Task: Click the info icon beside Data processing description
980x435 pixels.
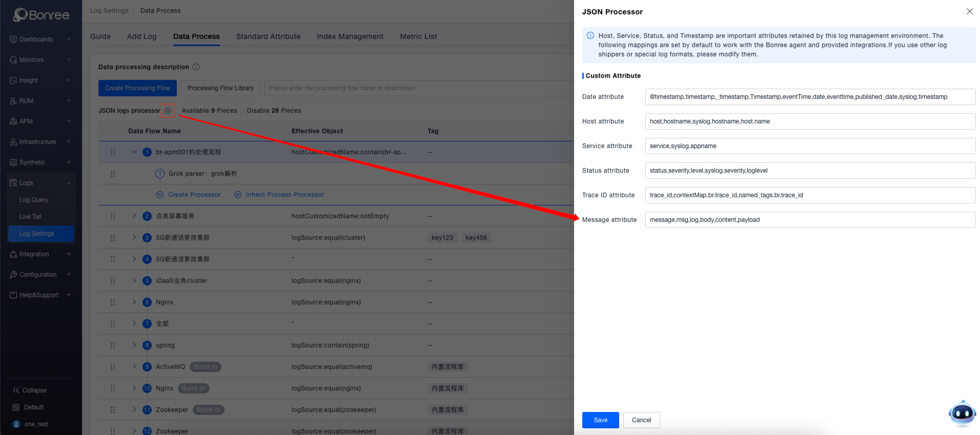Action: click(x=196, y=67)
